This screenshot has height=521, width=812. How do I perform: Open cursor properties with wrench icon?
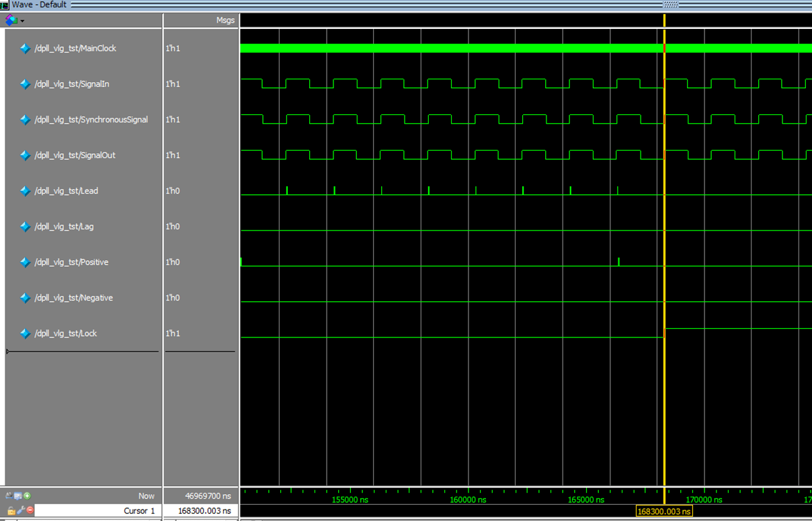click(x=20, y=511)
